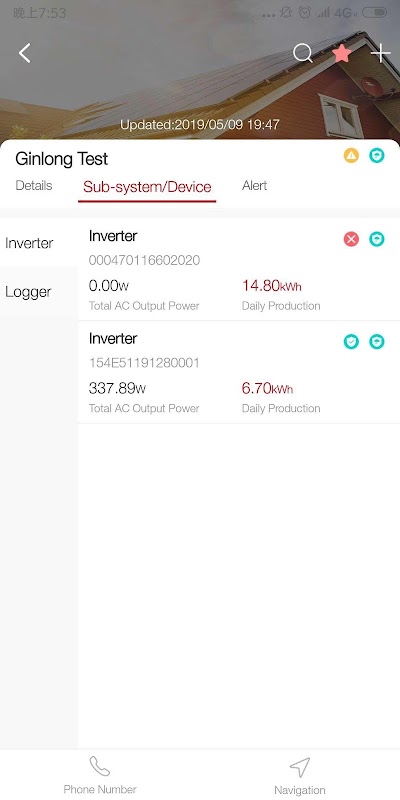Open inverter 000470116602020 entry
400x800 pixels.
239,269
